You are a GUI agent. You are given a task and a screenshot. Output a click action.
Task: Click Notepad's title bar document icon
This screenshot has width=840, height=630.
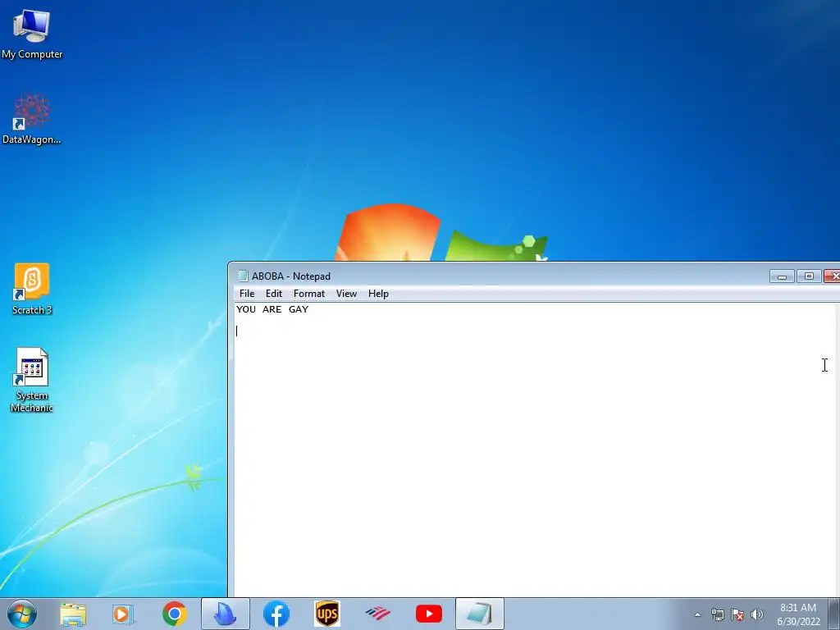[243, 276]
